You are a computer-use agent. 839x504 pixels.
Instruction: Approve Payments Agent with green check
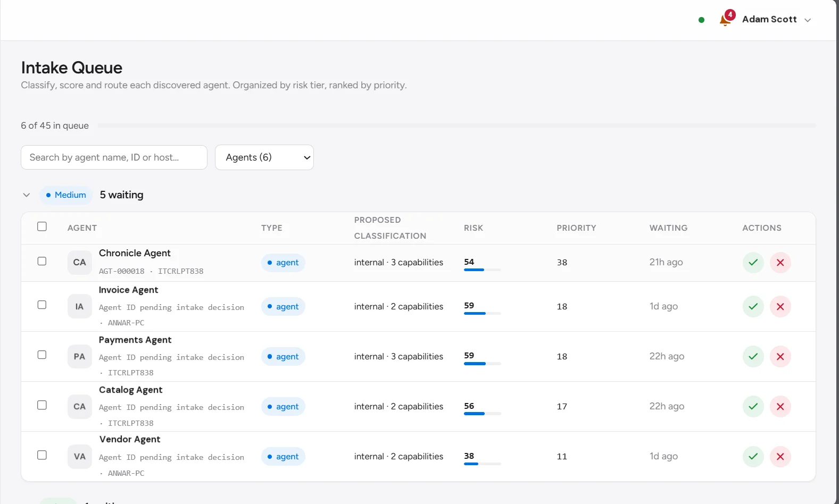click(x=753, y=357)
